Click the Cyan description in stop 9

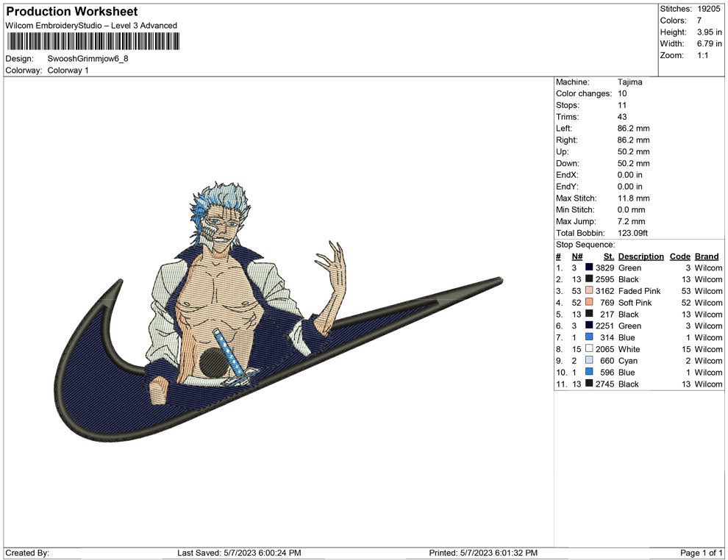pyautogui.click(x=628, y=361)
